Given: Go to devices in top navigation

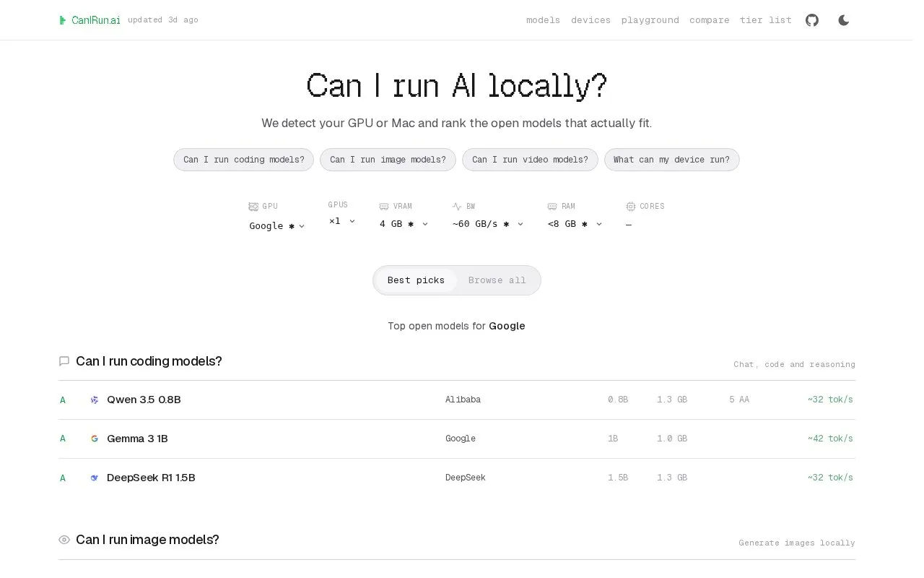Looking at the screenshot, I should [591, 20].
